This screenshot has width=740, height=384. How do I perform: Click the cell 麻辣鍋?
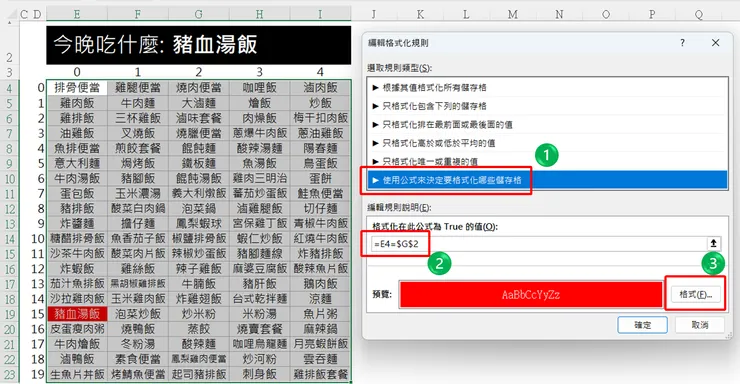(320, 329)
